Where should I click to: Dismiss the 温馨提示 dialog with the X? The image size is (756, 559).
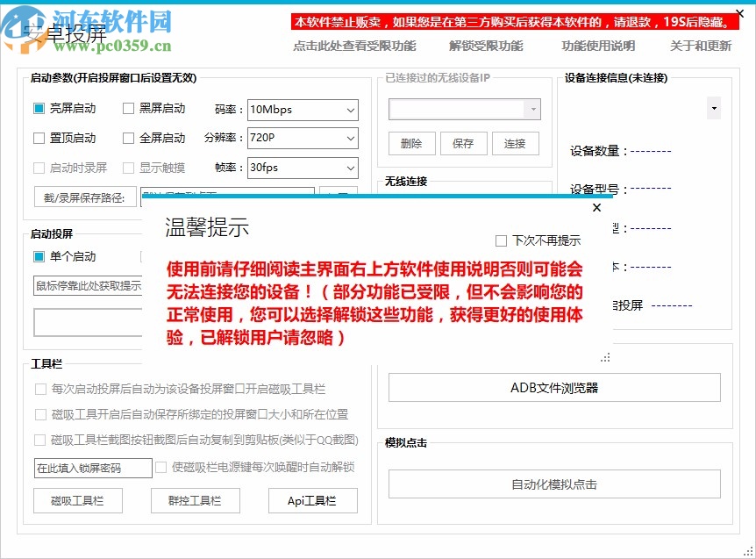[x=596, y=208]
